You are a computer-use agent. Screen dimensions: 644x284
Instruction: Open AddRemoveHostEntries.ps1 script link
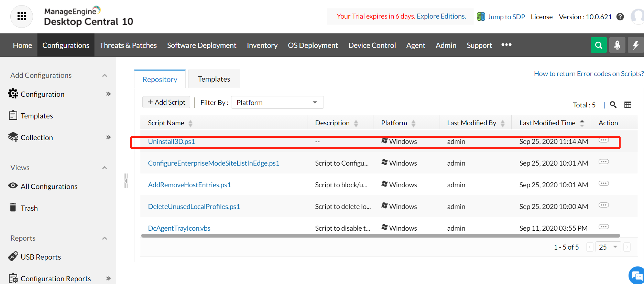click(x=189, y=185)
